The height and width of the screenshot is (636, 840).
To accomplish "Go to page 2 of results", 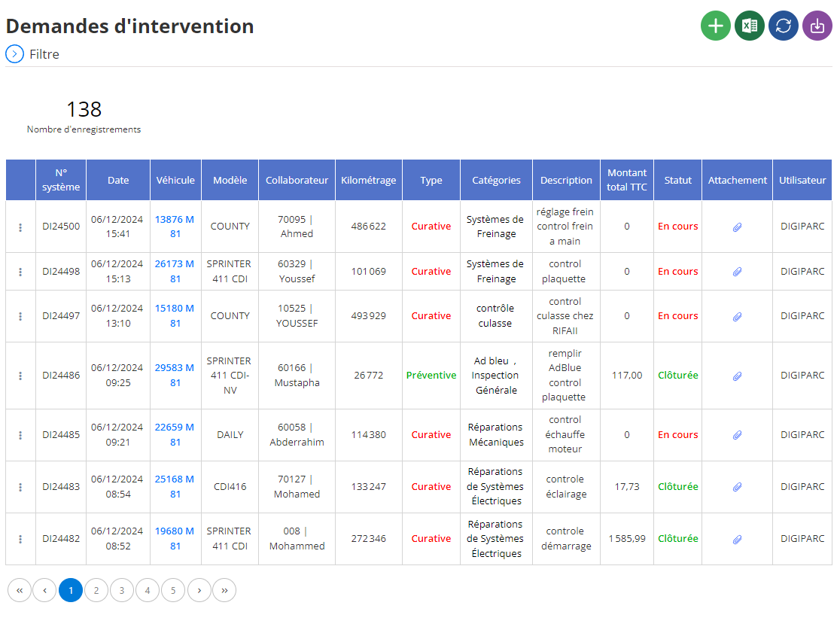I will click(x=96, y=590).
